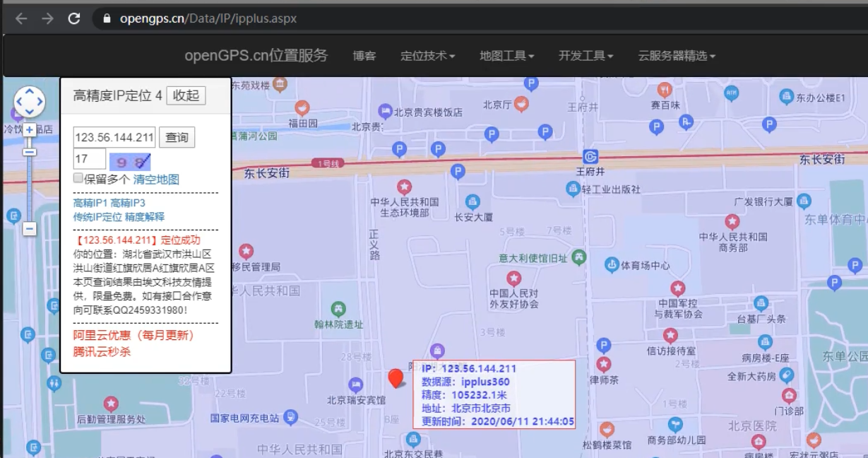The height and width of the screenshot is (458, 868).
Task: Zoom out with the map minus button
Action: 29,229
